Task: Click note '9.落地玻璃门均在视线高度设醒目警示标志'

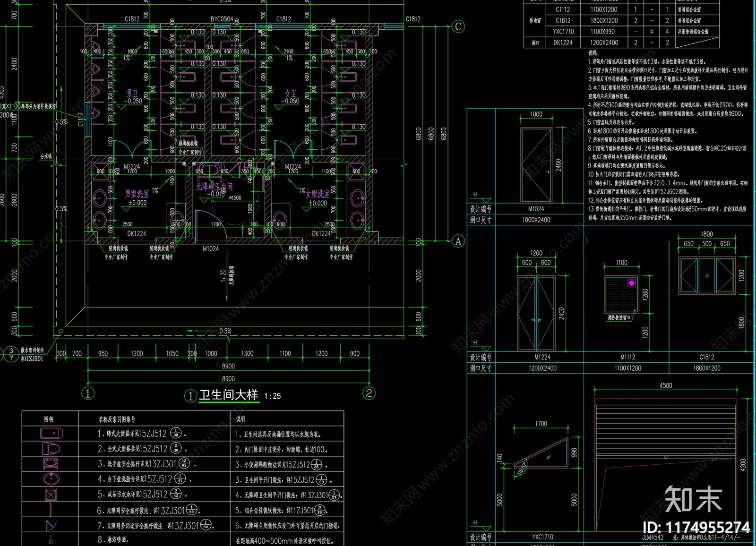Action: tap(627, 166)
